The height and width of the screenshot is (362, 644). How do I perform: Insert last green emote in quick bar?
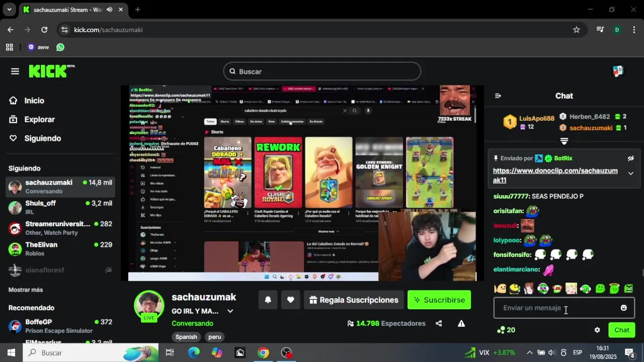point(628,289)
